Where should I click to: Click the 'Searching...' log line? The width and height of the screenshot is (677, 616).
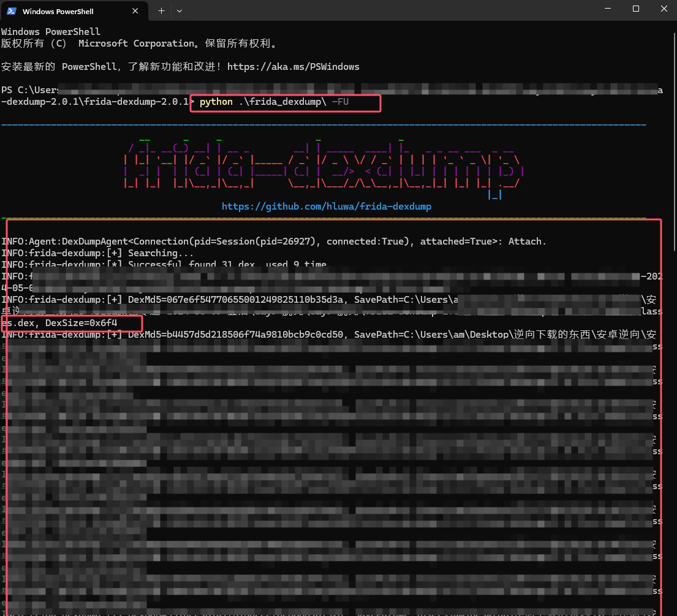97,253
